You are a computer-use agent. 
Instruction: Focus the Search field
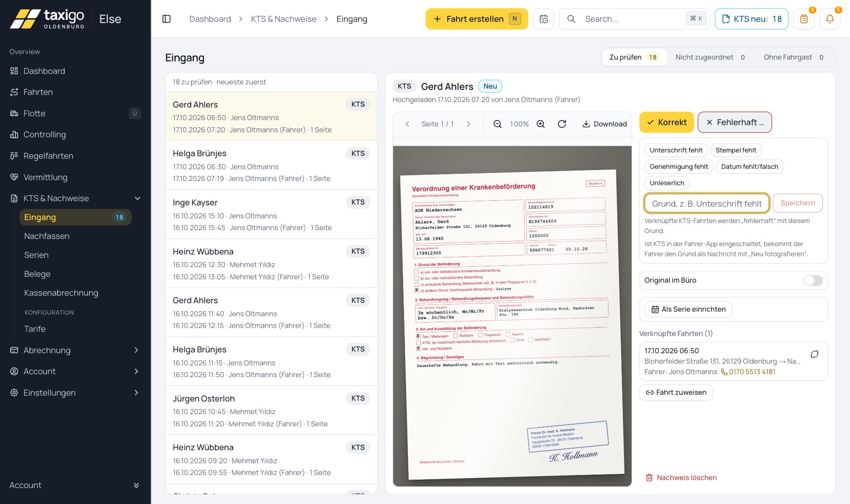point(634,19)
